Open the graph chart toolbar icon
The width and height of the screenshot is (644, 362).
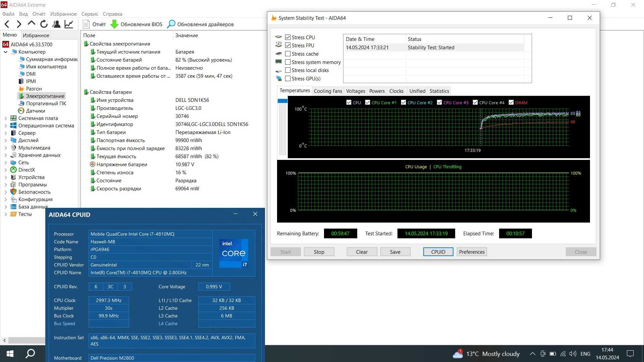(x=69, y=24)
